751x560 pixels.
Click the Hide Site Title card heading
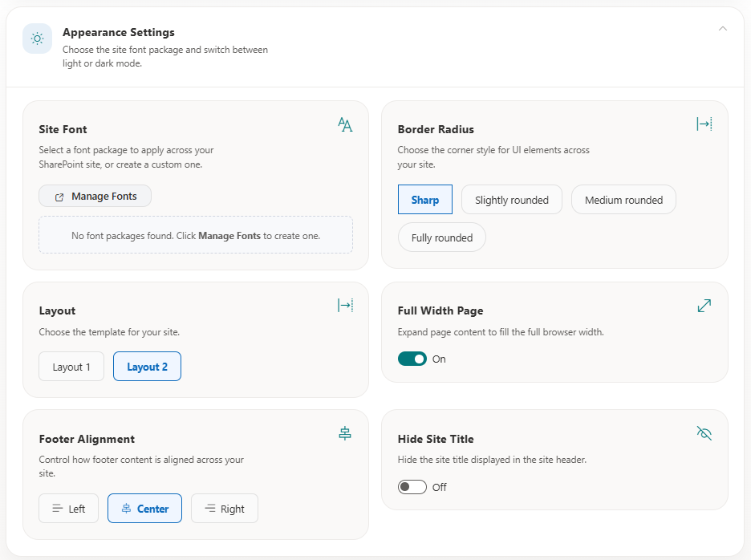click(436, 440)
